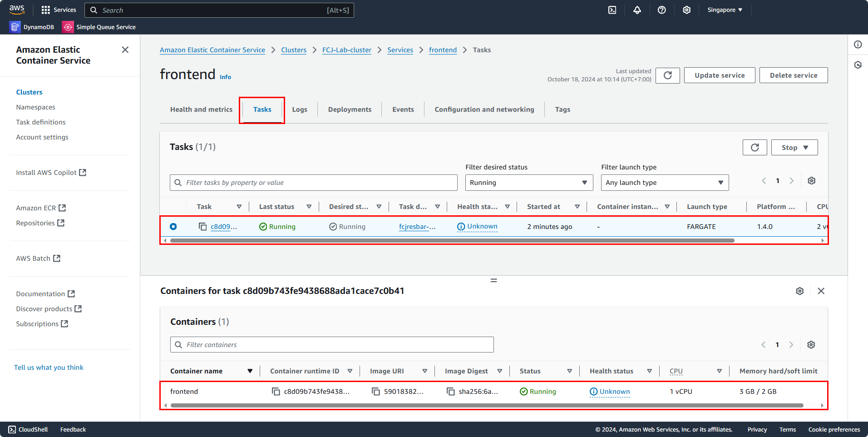868x437 pixels.
Task: Go to next page of Containers
Action: pos(791,345)
